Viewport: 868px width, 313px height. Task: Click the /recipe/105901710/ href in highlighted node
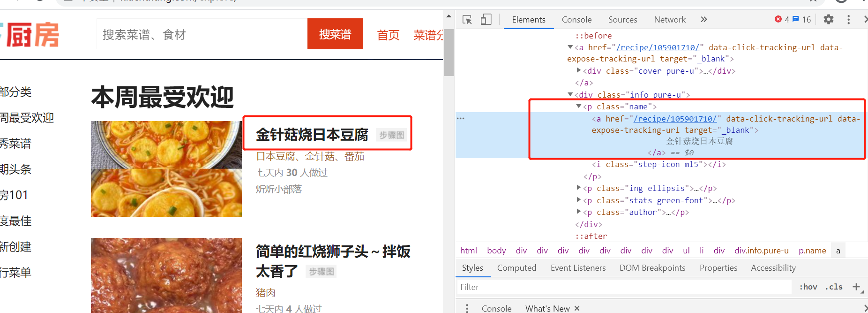[x=675, y=119]
